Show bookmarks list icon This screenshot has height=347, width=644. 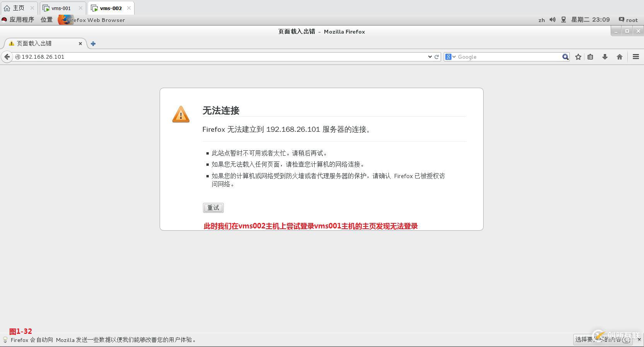590,57
